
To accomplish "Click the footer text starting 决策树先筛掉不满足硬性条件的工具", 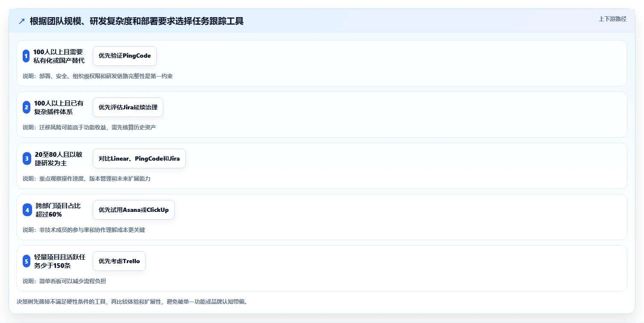I will (x=132, y=302).
